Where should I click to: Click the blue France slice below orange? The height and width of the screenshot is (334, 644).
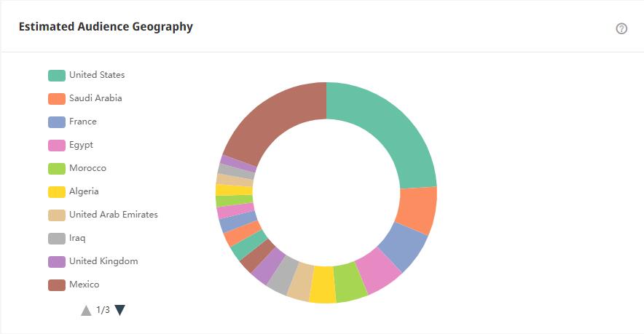[x=404, y=246]
